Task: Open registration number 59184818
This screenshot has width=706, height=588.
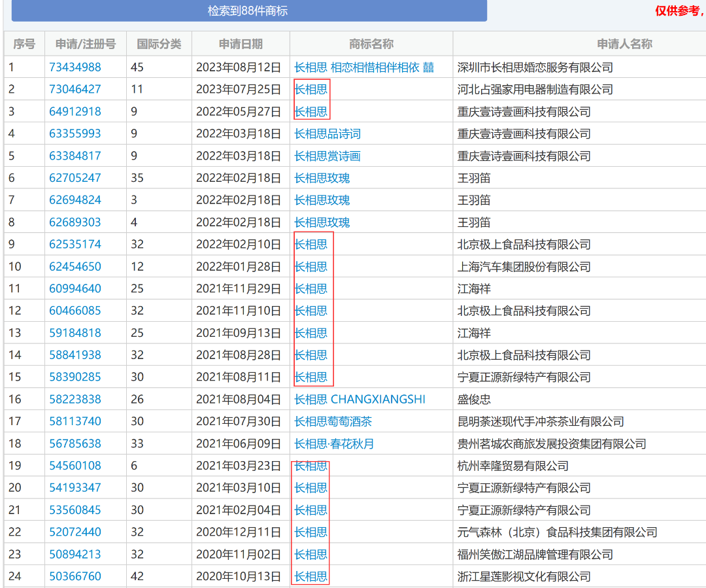Action: pyautogui.click(x=75, y=333)
